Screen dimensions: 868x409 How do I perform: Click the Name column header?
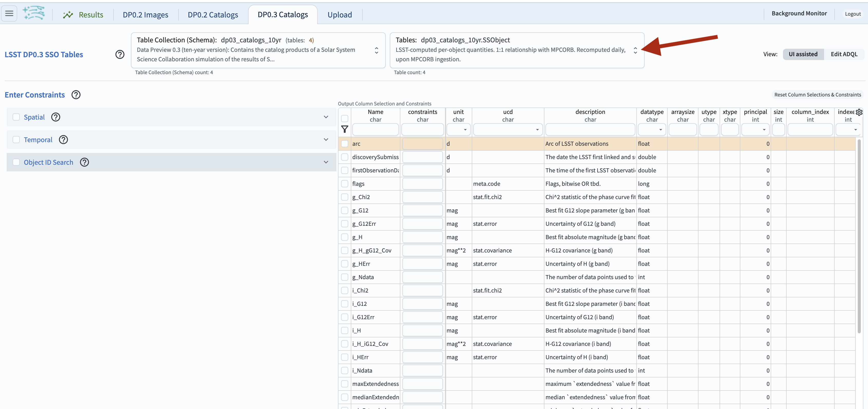[x=375, y=112]
